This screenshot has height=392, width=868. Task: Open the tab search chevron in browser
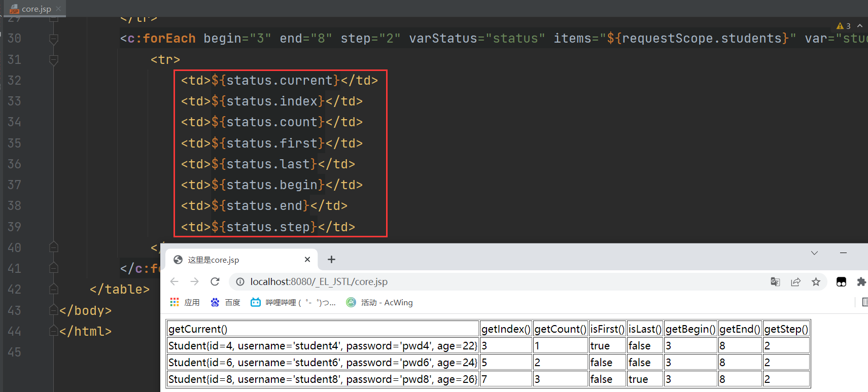(x=814, y=253)
